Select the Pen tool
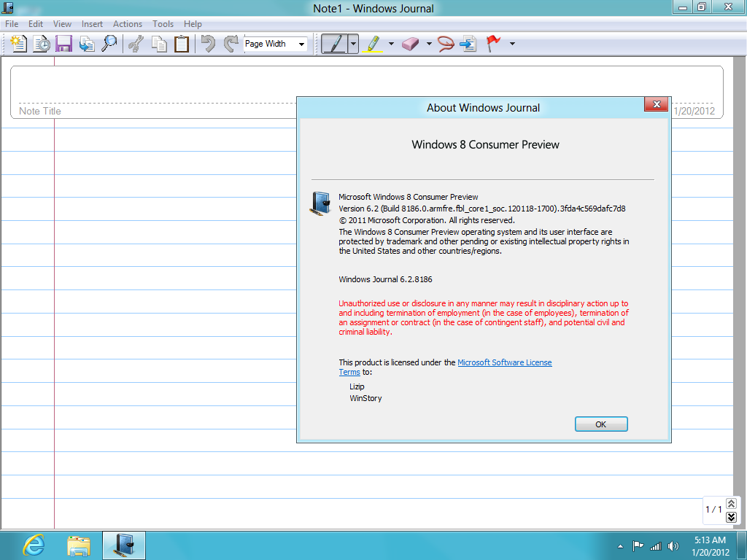747x560 pixels. point(334,44)
